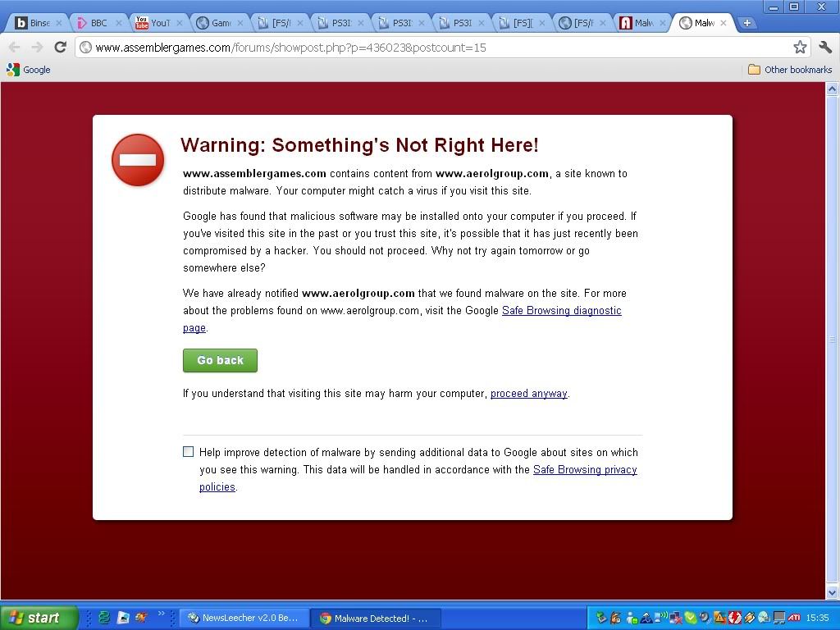Click the red circular arrows tray icon

[735, 618]
